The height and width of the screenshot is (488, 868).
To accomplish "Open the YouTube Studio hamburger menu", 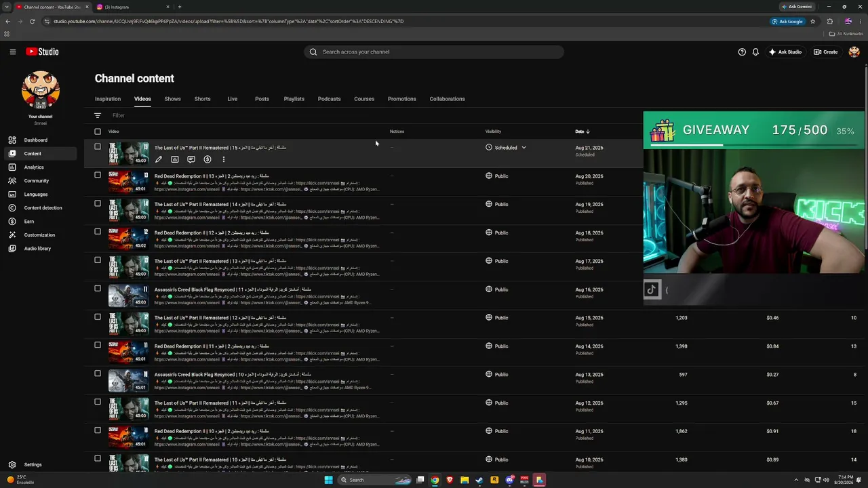I will pos(12,52).
